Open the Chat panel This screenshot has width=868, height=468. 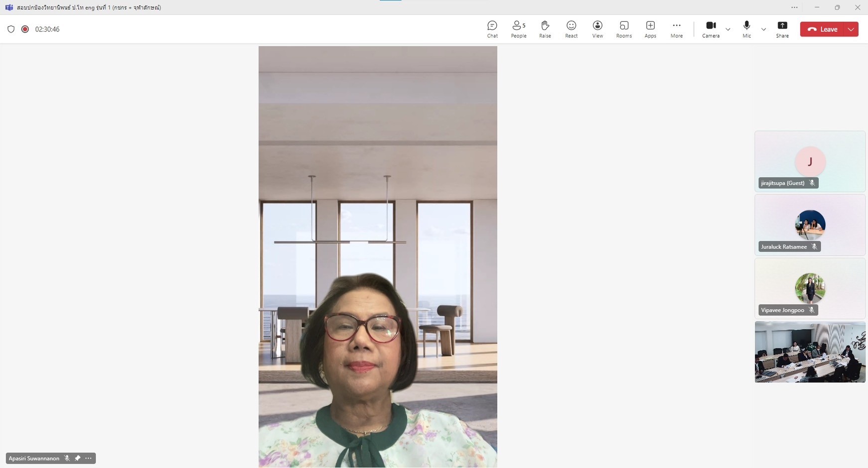click(492, 29)
